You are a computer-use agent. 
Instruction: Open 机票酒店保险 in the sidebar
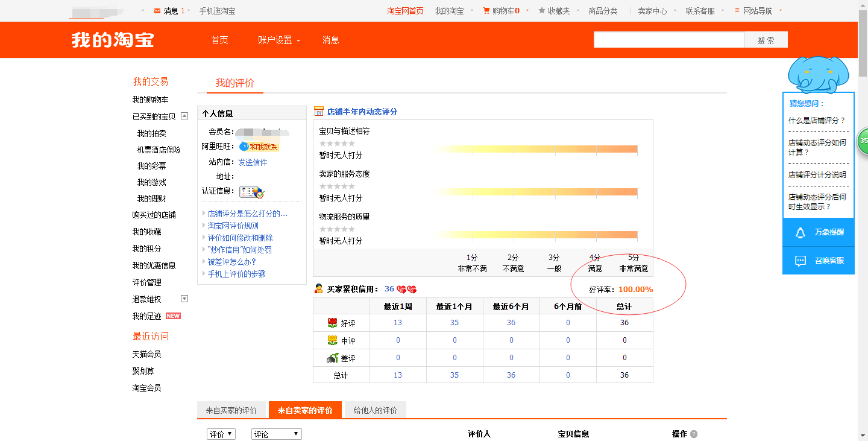[x=159, y=150]
